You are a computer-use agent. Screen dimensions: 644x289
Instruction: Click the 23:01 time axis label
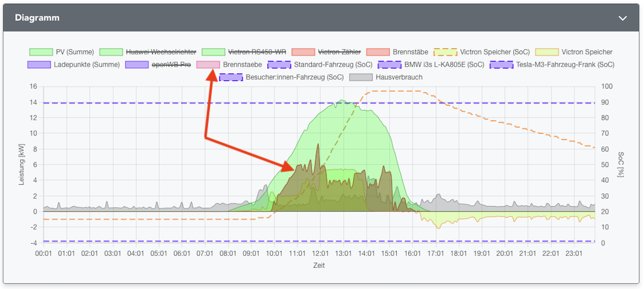[x=574, y=254]
